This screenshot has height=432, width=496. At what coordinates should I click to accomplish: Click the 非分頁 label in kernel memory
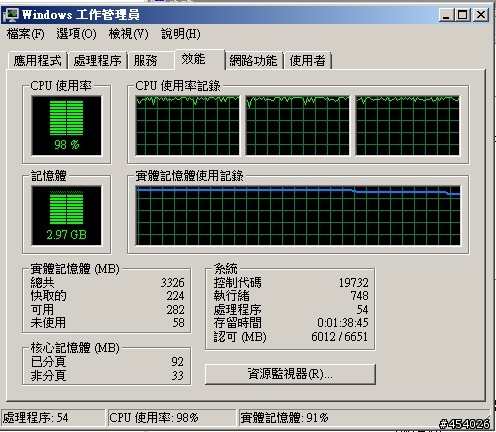click(x=48, y=376)
